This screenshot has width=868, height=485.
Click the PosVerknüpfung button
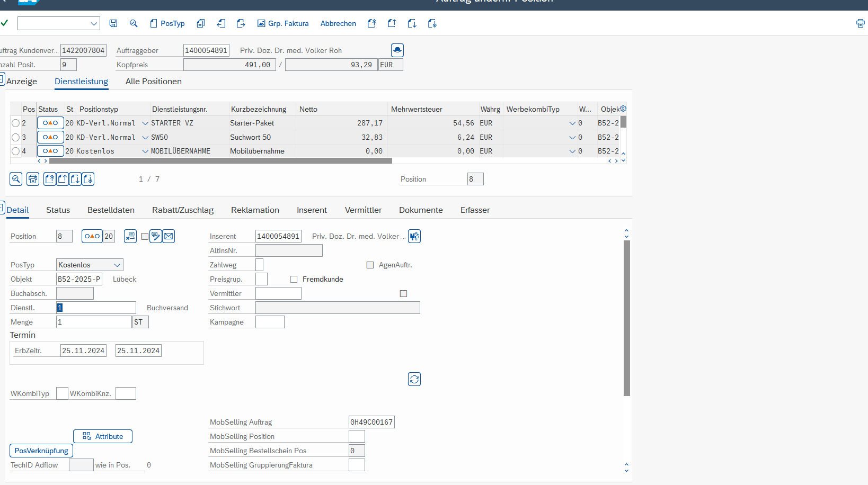41,451
